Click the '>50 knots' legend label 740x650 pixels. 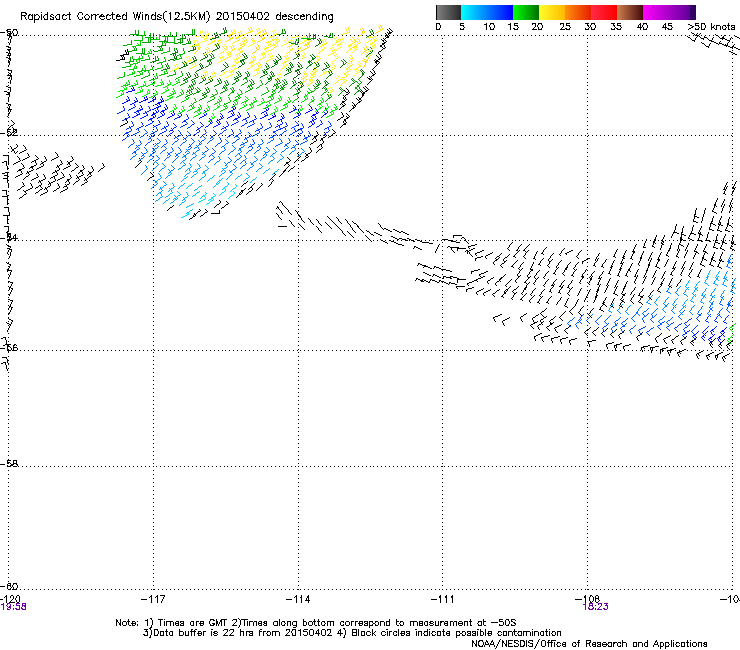point(711,27)
